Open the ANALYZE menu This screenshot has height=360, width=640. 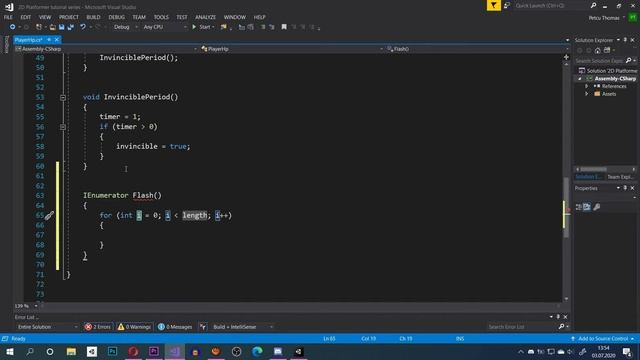tap(205, 17)
